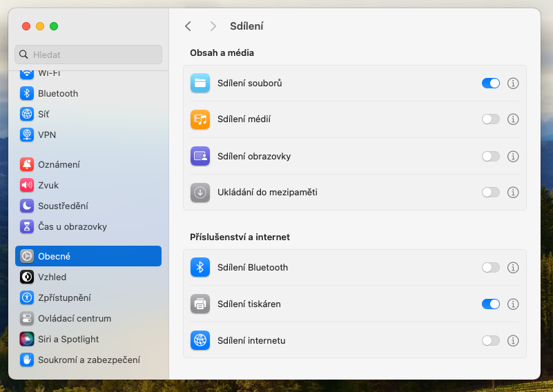Viewport: 553px width, 392px height.
Task: Click the Sdílení internetu globe icon
Action: coord(200,340)
